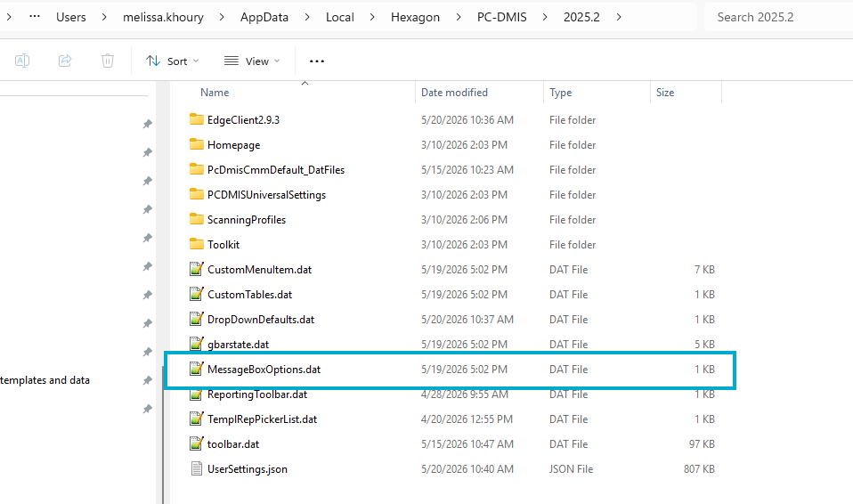Click the UserSettings.json file name

[x=247, y=469]
